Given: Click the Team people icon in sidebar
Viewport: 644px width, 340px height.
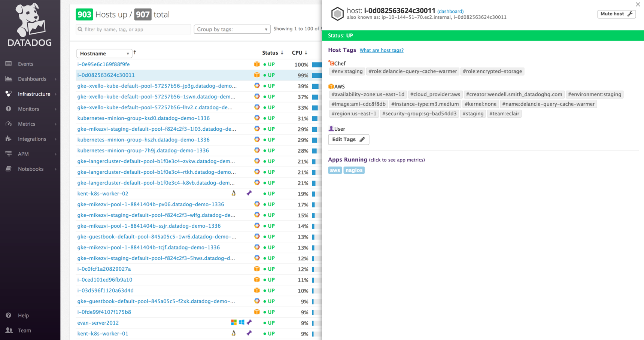Looking at the screenshot, I should (x=9, y=330).
